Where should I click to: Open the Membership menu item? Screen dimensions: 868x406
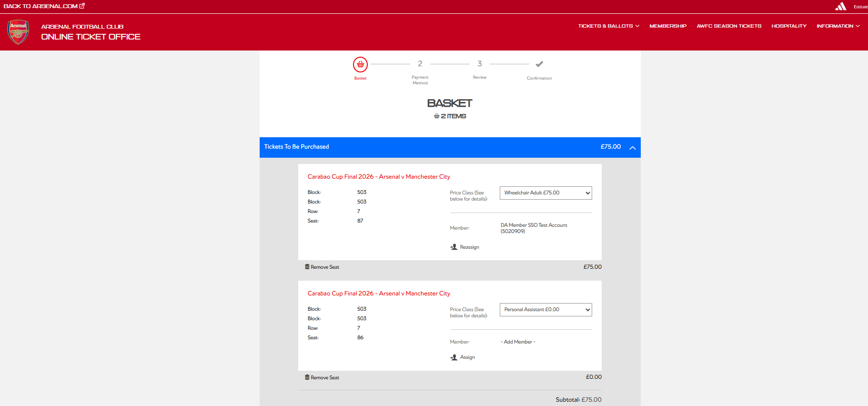click(668, 26)
